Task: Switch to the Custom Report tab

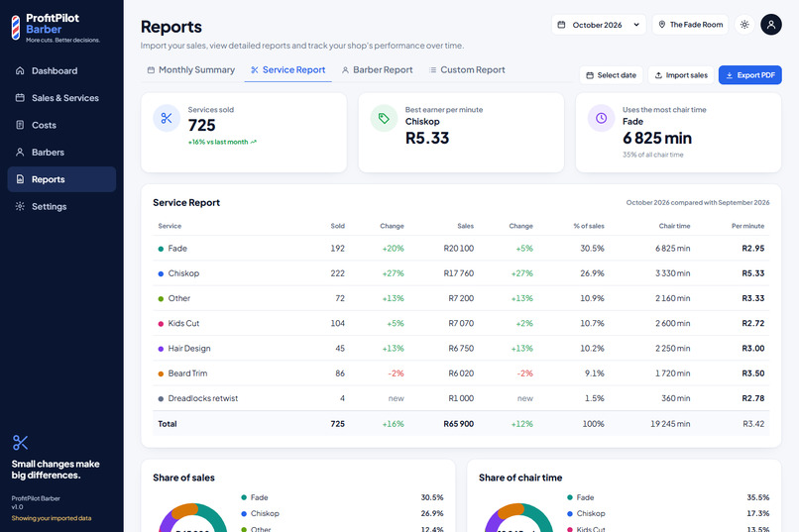Action: (467, 69)
